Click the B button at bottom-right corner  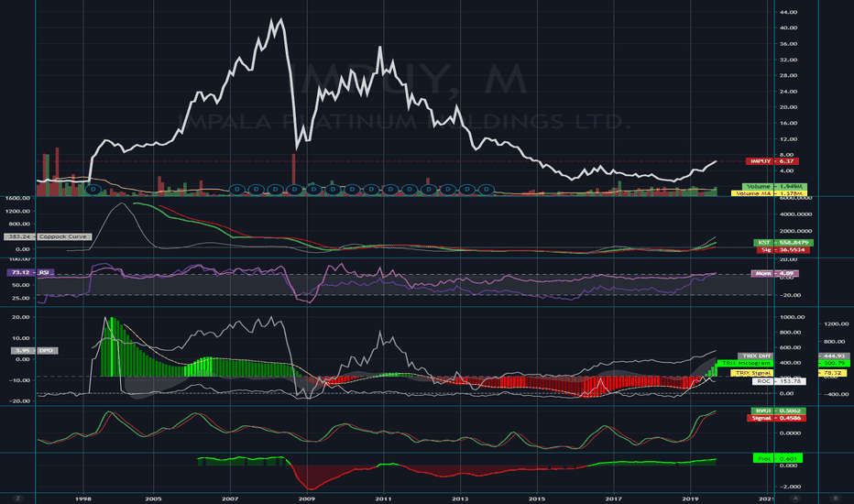[836, 498]
